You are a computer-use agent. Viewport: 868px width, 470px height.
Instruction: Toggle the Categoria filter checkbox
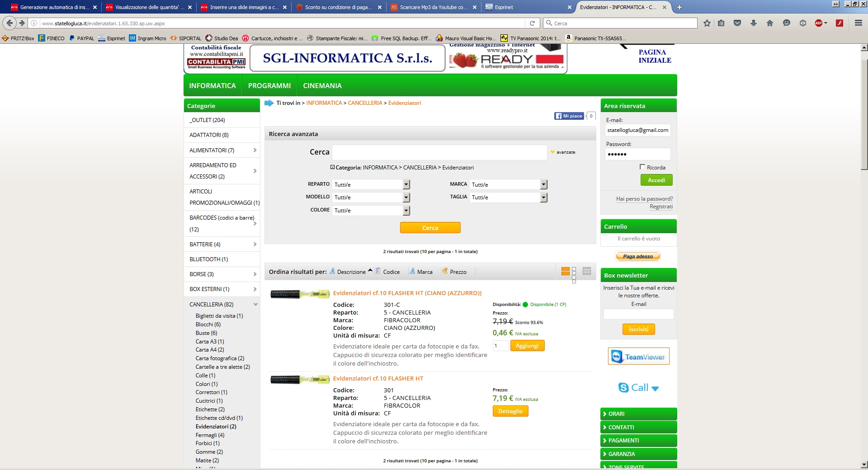pos(332,167)
